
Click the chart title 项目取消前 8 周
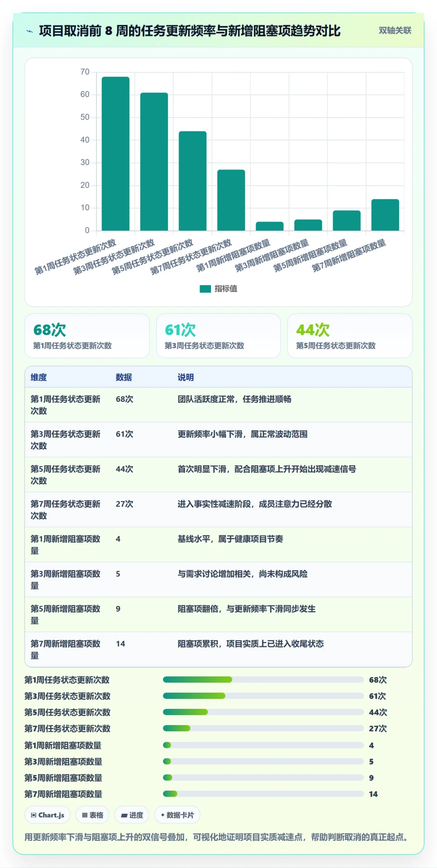[190, 31]
